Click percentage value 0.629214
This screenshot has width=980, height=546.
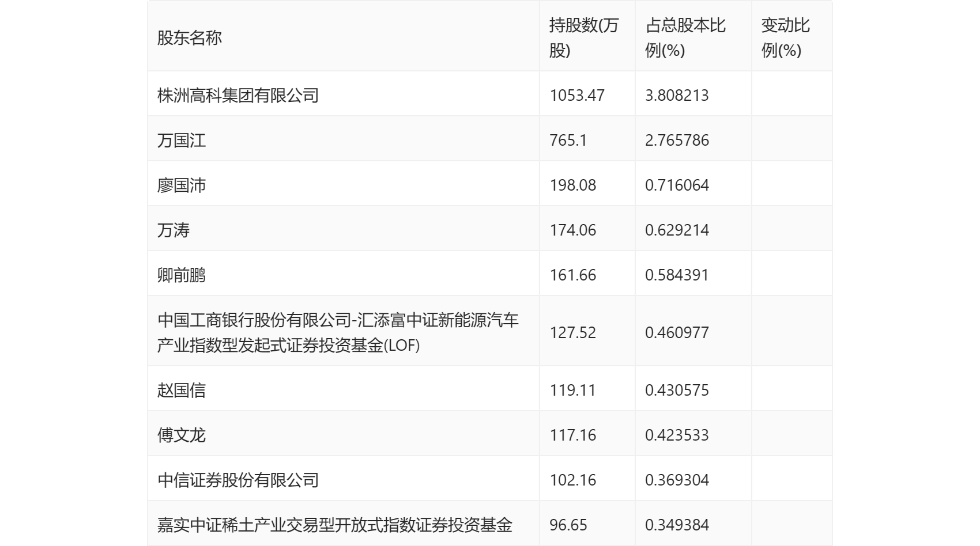677,230
